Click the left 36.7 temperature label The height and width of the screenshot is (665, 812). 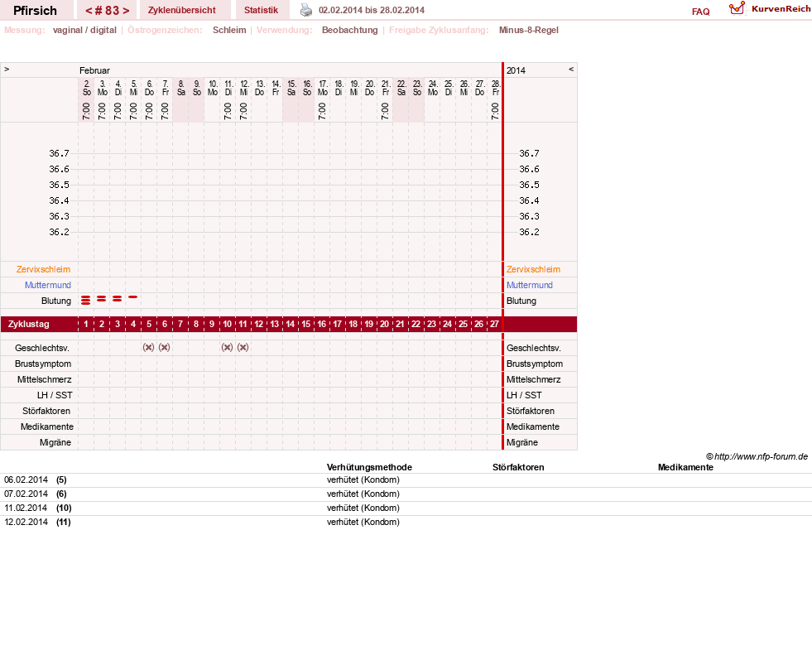(59, 153)
